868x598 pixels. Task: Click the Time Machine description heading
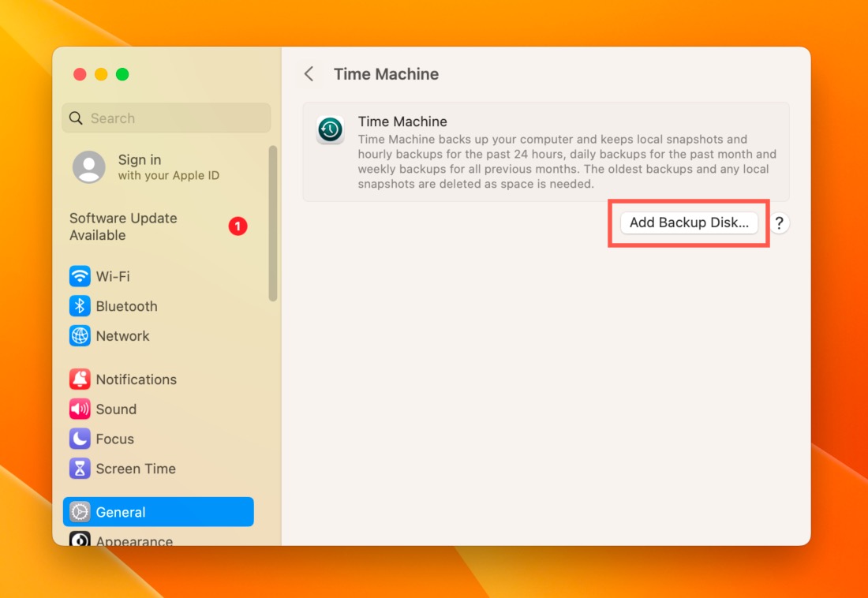click(402, 121)
